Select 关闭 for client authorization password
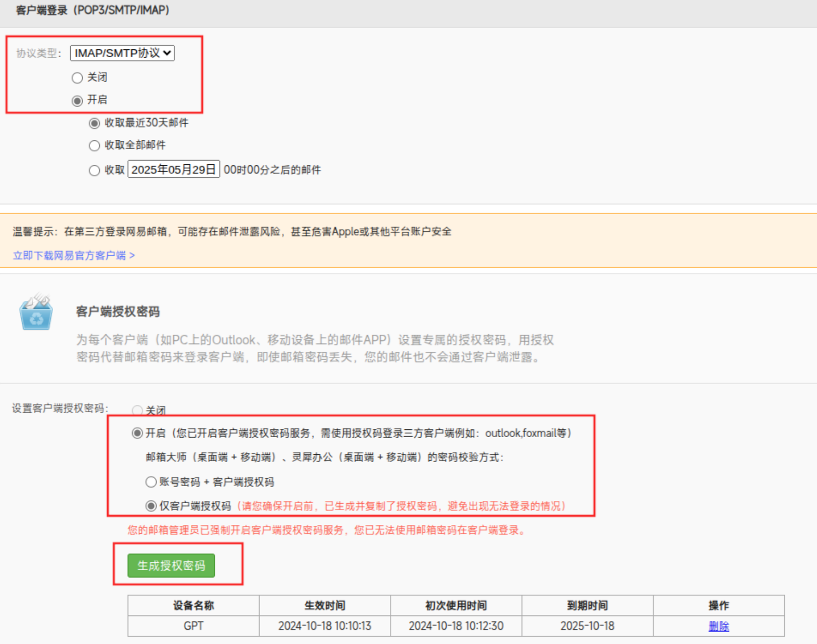 point(137,410)
